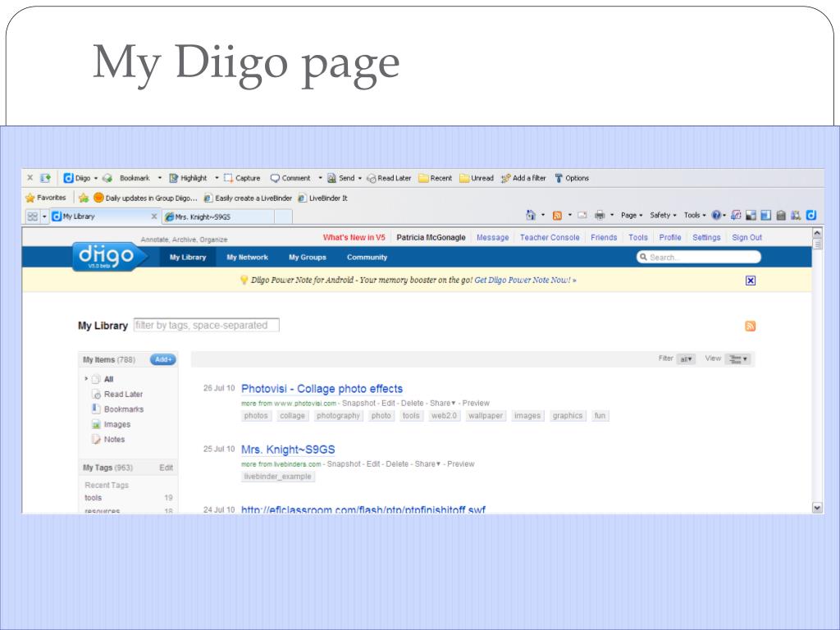This screenshot has height=630, width=840.
Task: Open Photovisi - Collage photo effects bookmark
Action: tap(322, 388)
